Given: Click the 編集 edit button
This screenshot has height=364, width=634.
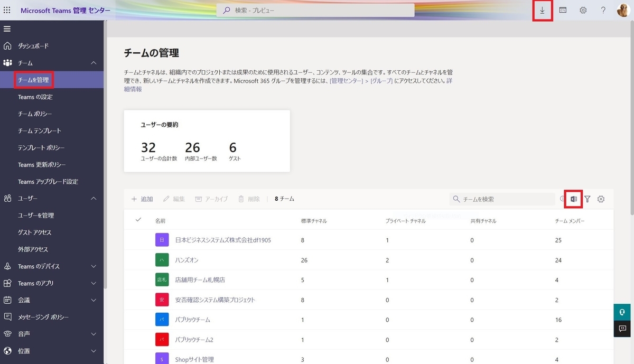Looking at the screenshot, I should pyautogui.click(x=174, y=199).
